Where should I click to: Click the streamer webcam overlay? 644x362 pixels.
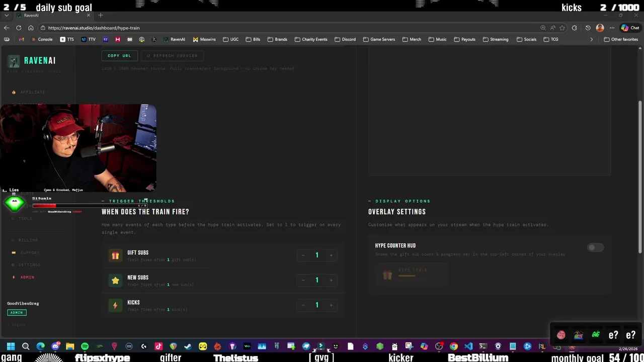coord(78,148)
